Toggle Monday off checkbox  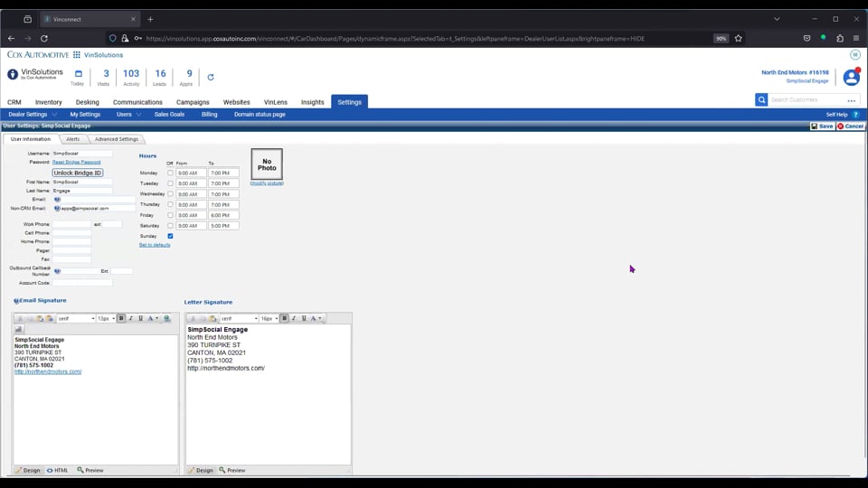pos(171,173)
